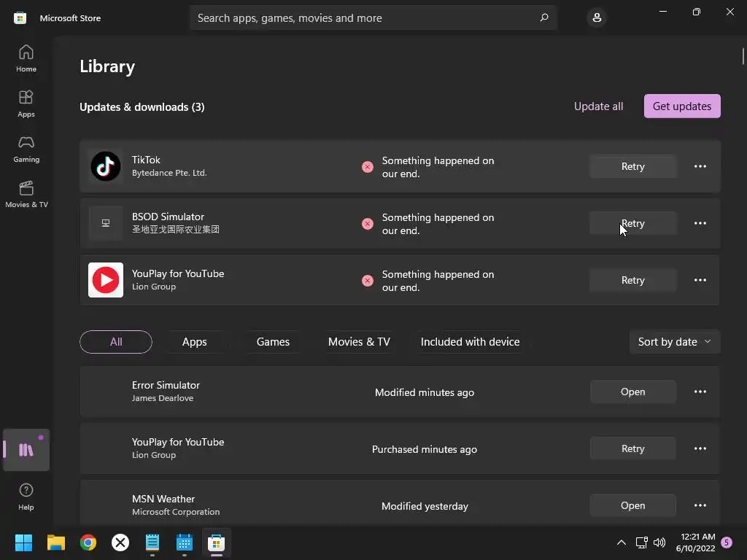Open Error Simulator app

click(632, 392)
